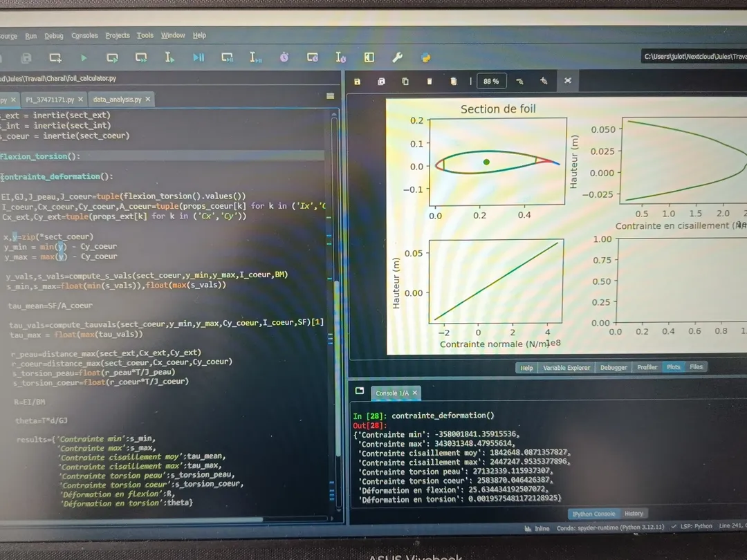747x560 pixels.
Task: Zoom in on the plot
Action: (544, 82)
